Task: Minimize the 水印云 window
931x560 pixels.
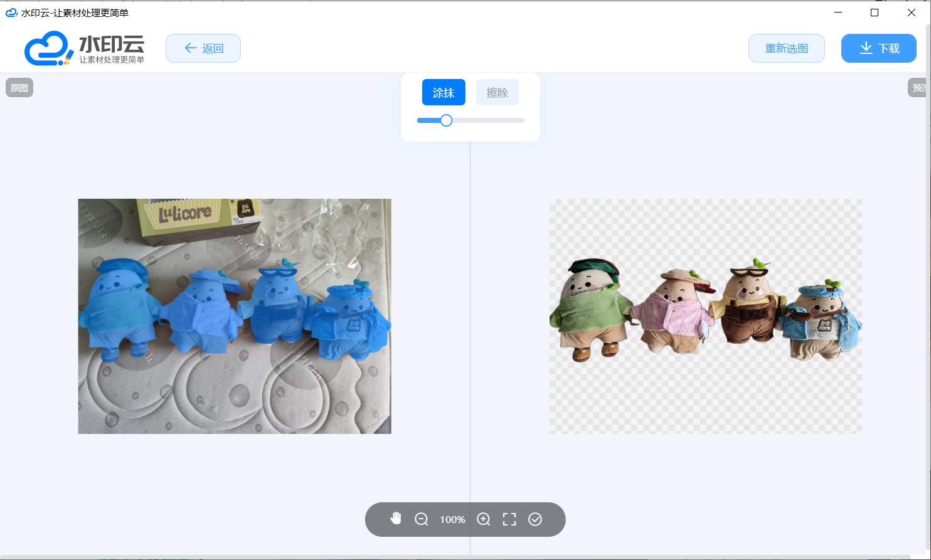Action: point(838,13)
